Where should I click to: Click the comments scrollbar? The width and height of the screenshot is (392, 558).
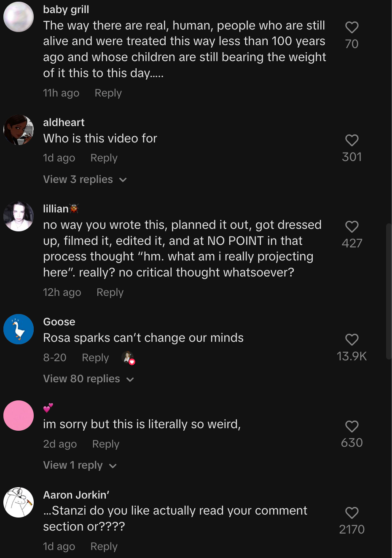click(x=388, y=291)
